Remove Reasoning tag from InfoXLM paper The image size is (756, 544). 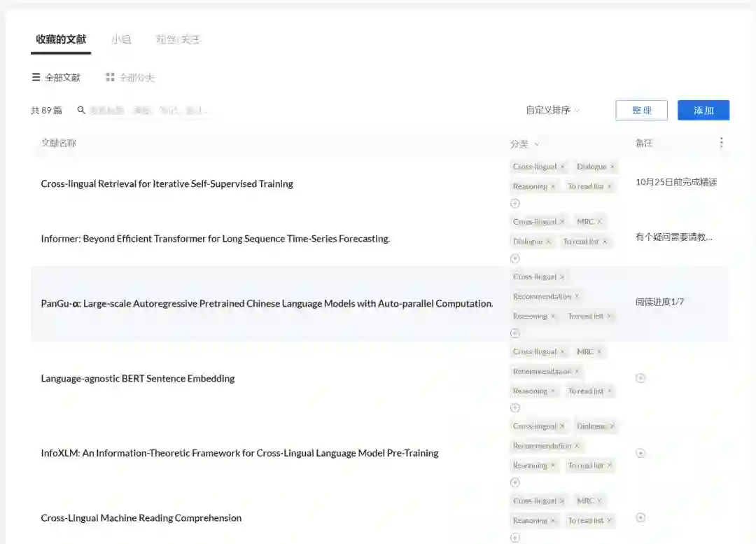coord(553,466)
